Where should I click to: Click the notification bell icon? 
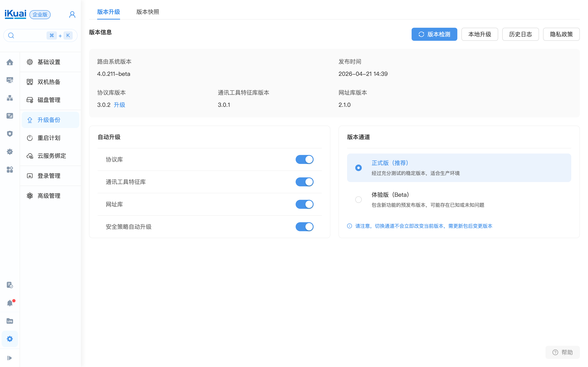(10, 303)
